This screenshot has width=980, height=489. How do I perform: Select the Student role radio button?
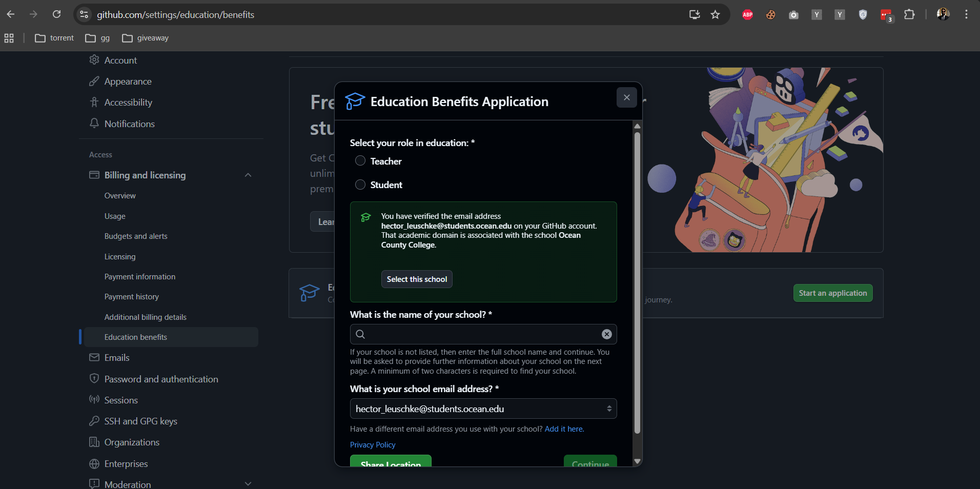(360, 185)
